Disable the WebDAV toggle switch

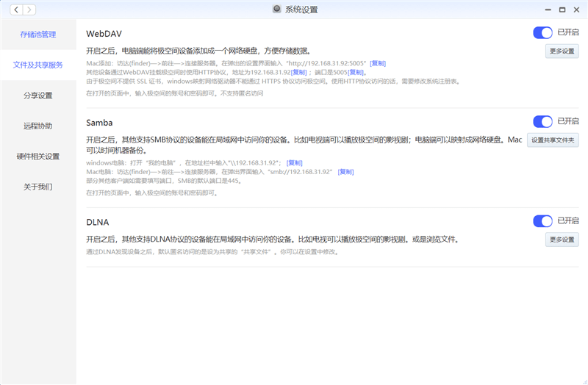point(542,32)
